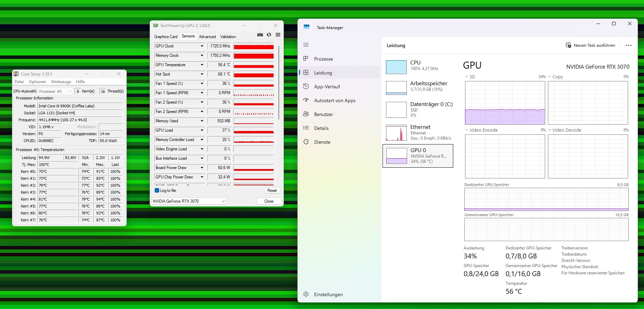
Task: Click the Details list icon
Action: 306,128
